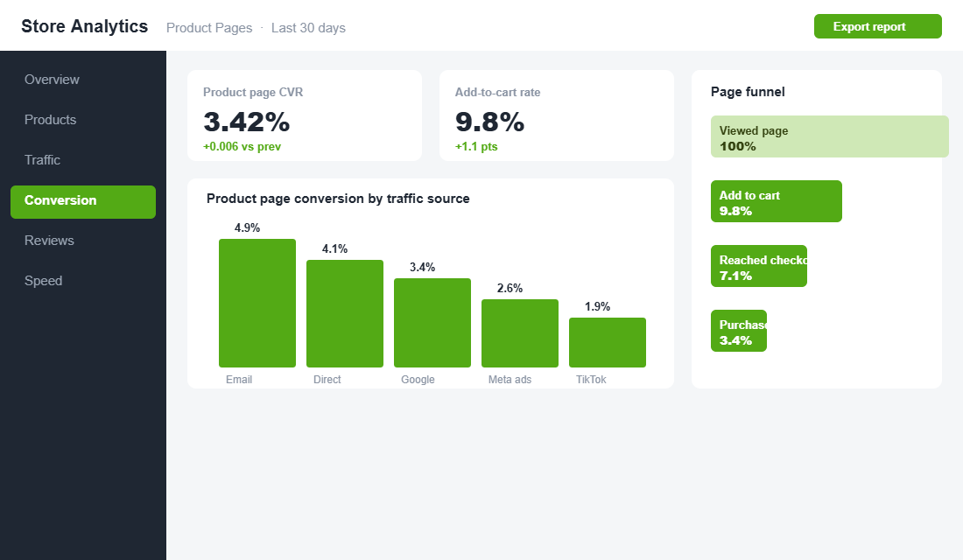Viewport: 963px width, 560px height.
Task: Click the Email axis label
Action: (x=239, y=380)
